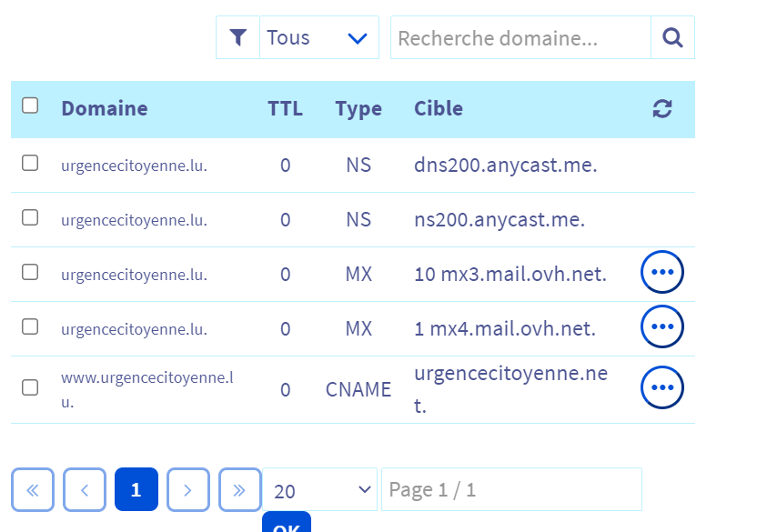This screenshot has height=532, width=757.
Task: Open actions menu for mx4.mail.ovh.net record
Action: click(x=662, y=326)
